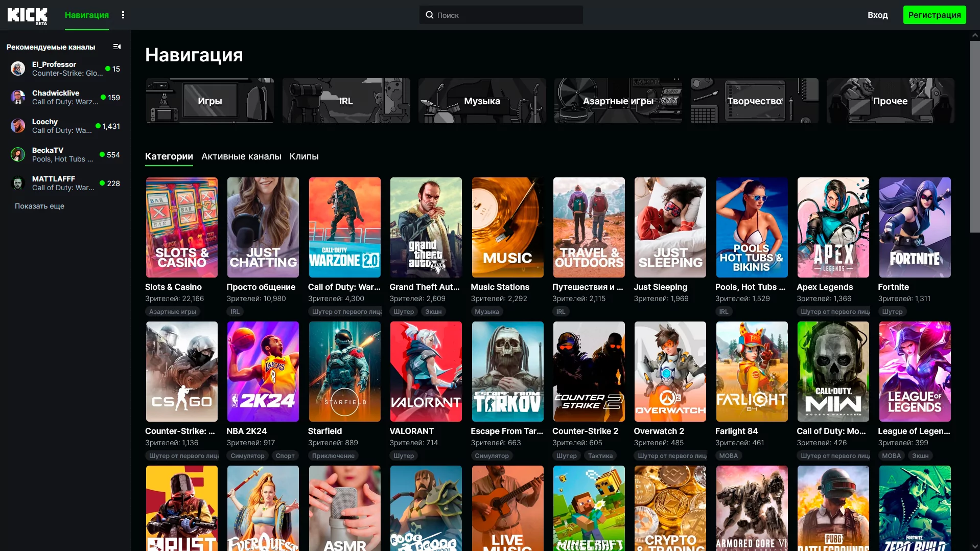Open the Музыка category banner
This screenshot has height=551, width=980.
[482, 101]
